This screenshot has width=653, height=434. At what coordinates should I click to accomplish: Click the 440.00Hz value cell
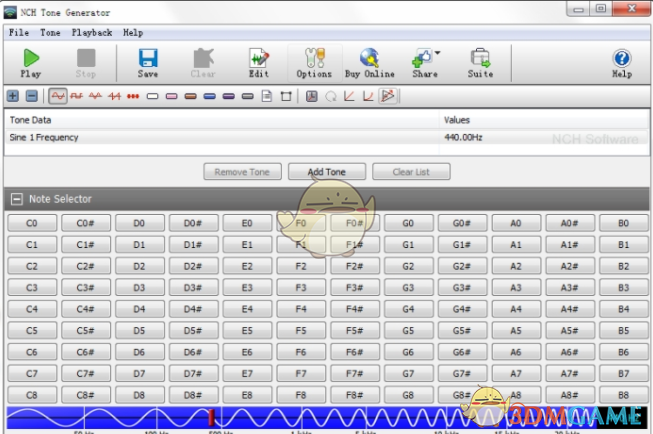[x=463, y=137]
